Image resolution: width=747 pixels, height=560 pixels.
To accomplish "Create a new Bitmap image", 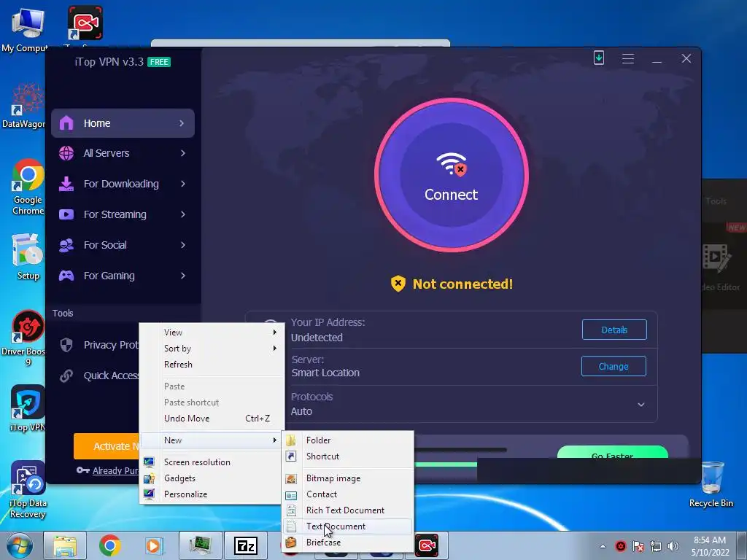I will point(348,478).
